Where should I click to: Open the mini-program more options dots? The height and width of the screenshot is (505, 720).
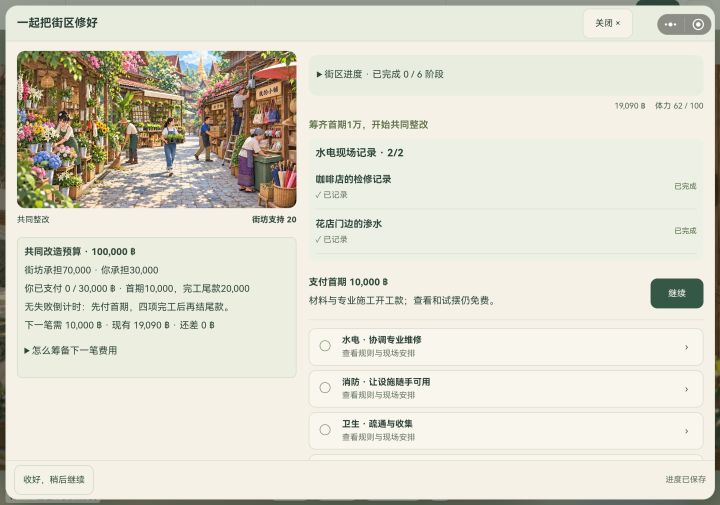click(x=670, y=24)
